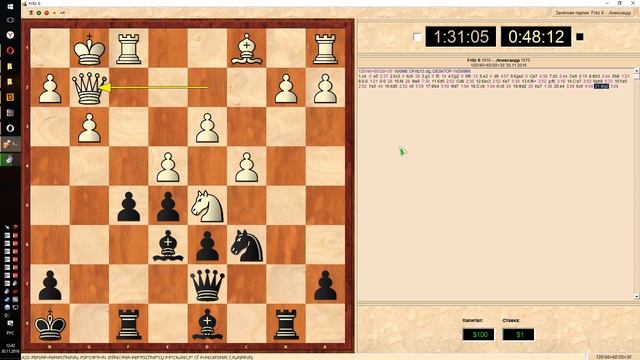
Task: Click the highlighted move 21 in notation
Action: pyautogui.click(x=601, y=87)
